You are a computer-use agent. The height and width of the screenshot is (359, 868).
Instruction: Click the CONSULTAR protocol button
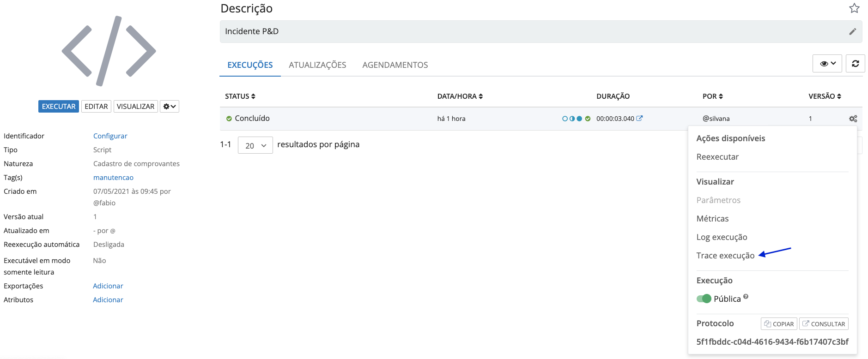824,324
